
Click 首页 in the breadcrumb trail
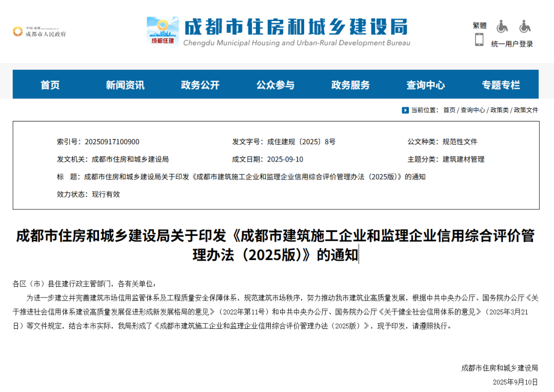point(449,110)
